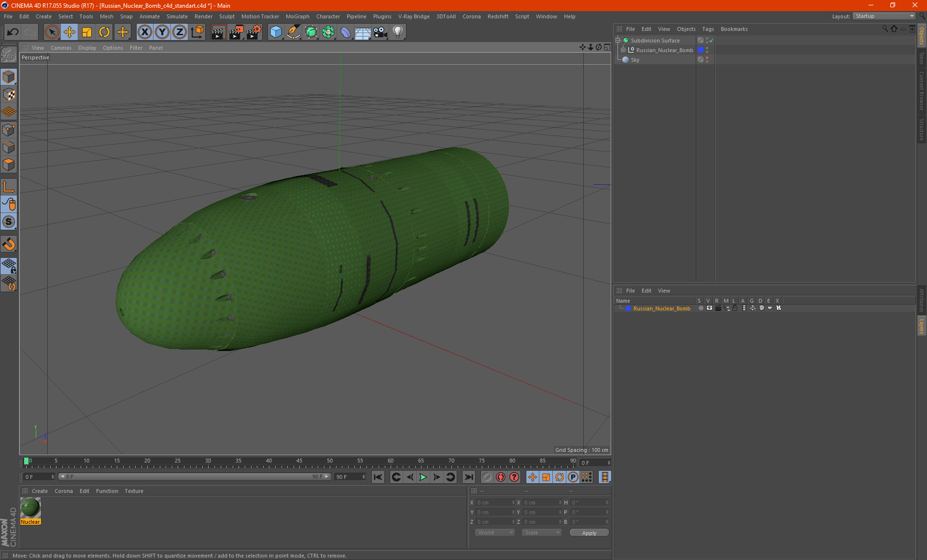Add a Cube primitive object
Viewport: 927px width, 560px height.
276,32
